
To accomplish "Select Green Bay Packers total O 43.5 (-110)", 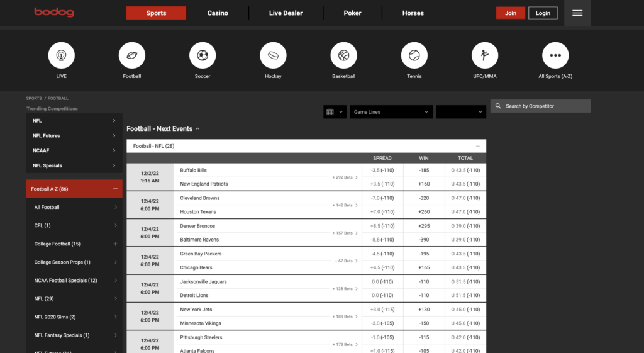I will 465,254.
